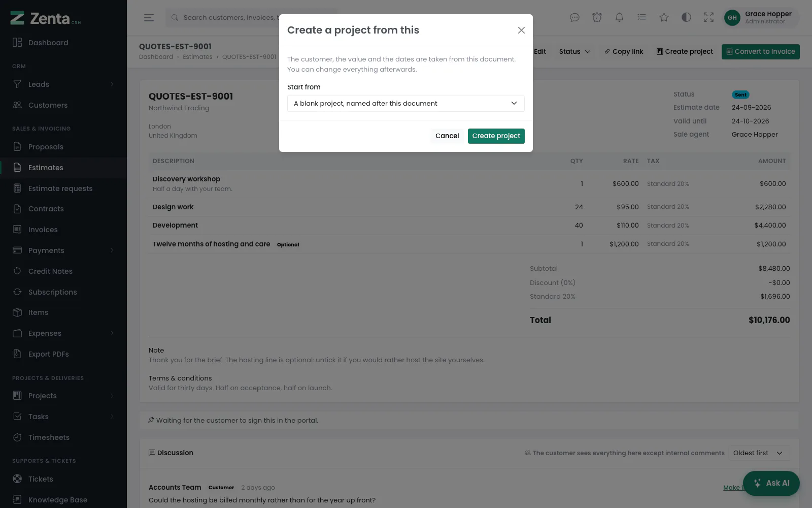
Task: Open Timesheets in the sidebar
Action: 63,437
